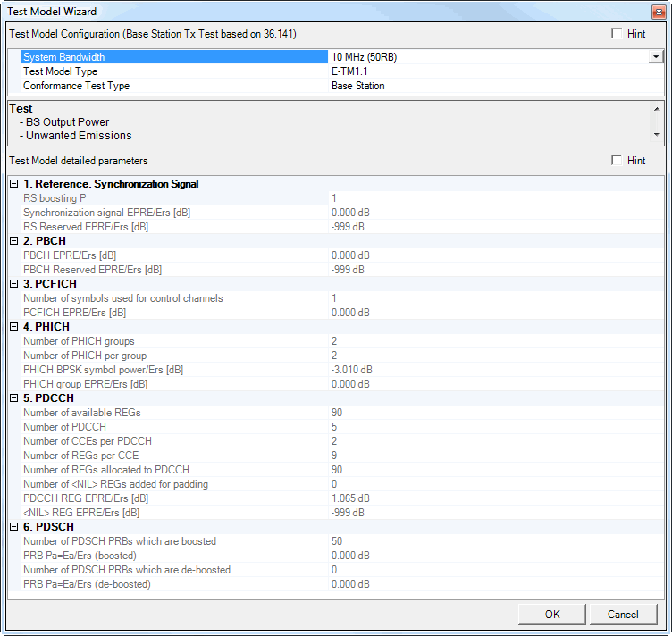Select Synchronization signal EPRE/Ers row
The width and height of the screenshot is (672, 636).
tap(341, 213)
